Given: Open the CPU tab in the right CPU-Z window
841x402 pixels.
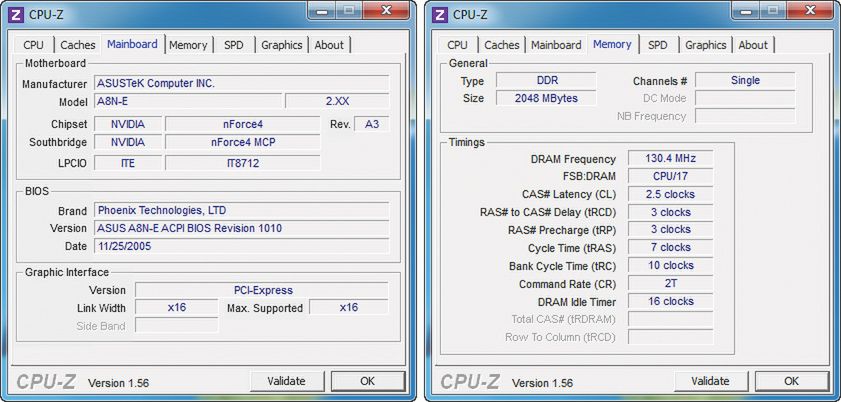Looking at the screenshot, I should [x=458, y=45].
